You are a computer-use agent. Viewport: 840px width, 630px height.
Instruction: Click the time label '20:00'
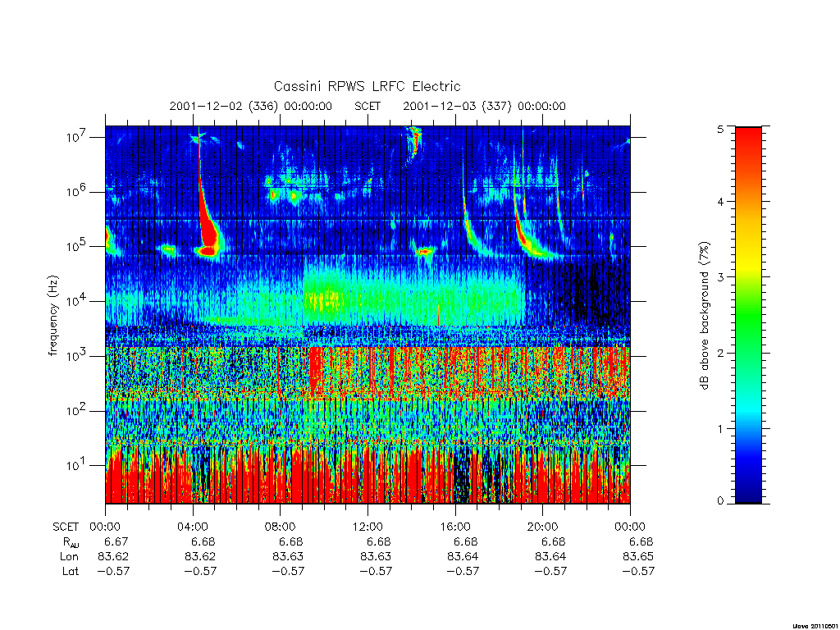pyautogui.click(x=543, y=527)
